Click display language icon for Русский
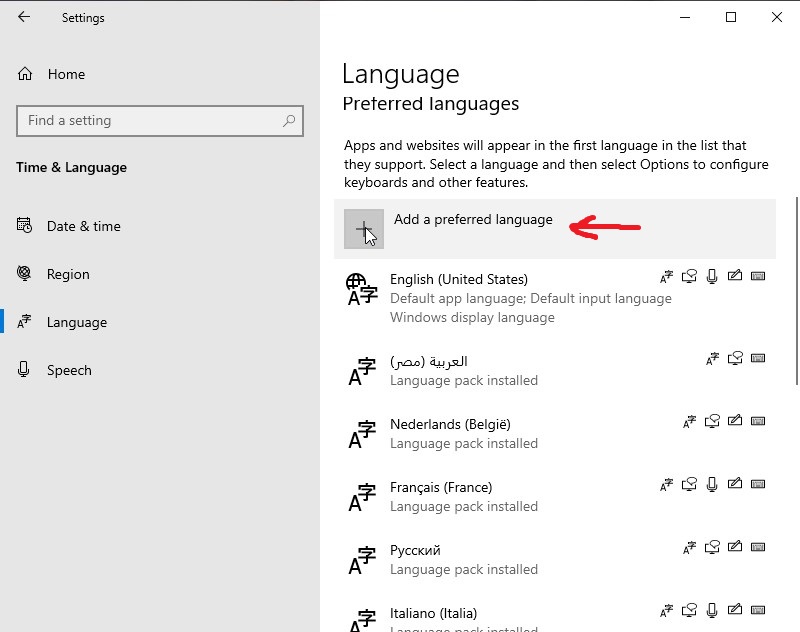This screenshot has height=632, width=800. point(689,548)
